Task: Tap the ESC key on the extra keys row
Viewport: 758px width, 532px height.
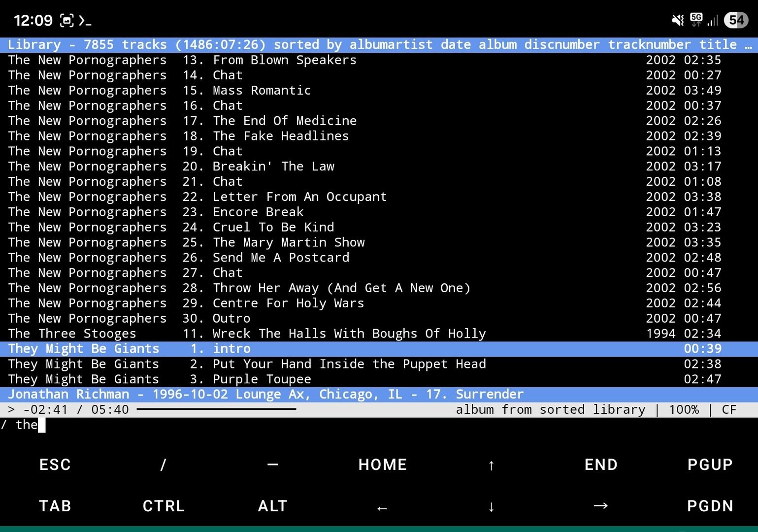Action: click(x=55, y=465)
